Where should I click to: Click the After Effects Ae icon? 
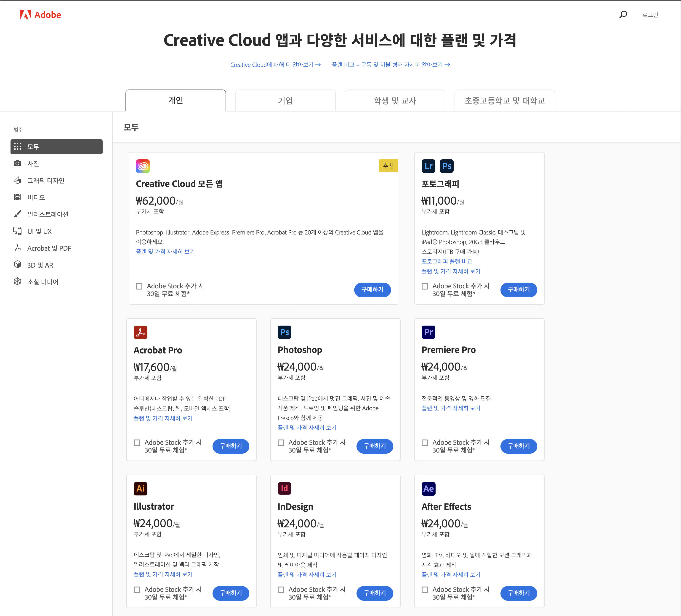point(428,488)
